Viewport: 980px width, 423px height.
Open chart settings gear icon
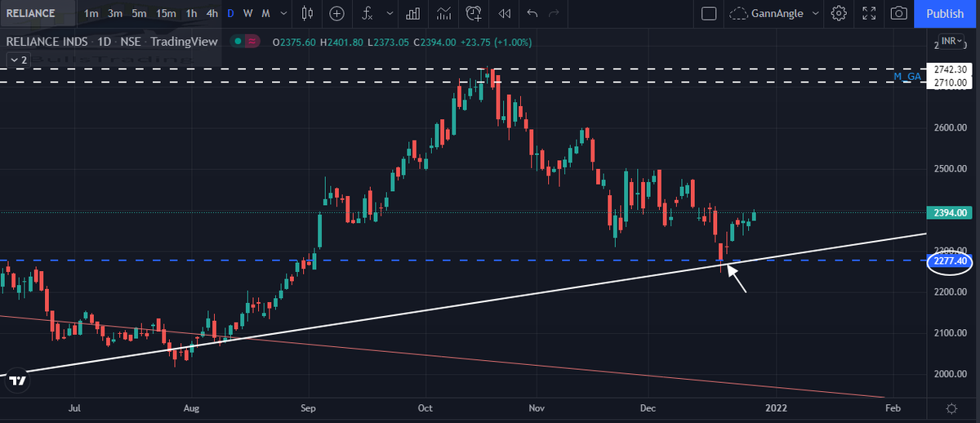(x=839, y=14)
